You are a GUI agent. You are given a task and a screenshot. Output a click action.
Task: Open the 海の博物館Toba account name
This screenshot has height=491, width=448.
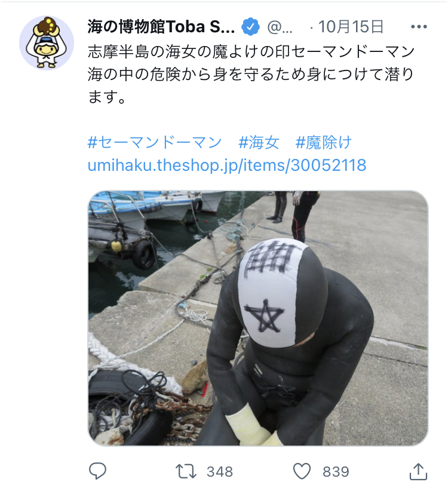click(x=161, y=27)
